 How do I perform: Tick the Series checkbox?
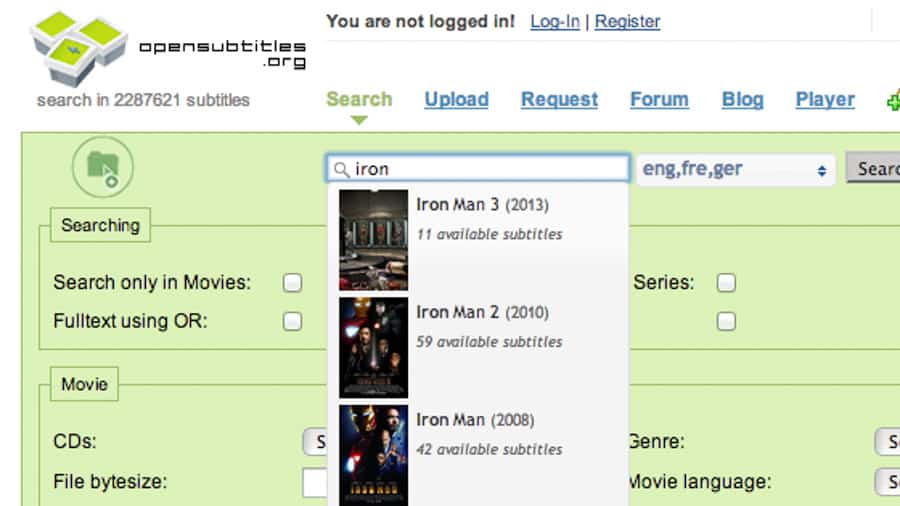pyautogui.click(x=726, y=283)
